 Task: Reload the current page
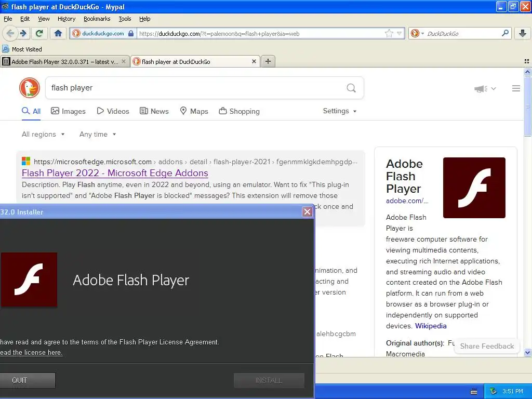(x=39, y=33)
